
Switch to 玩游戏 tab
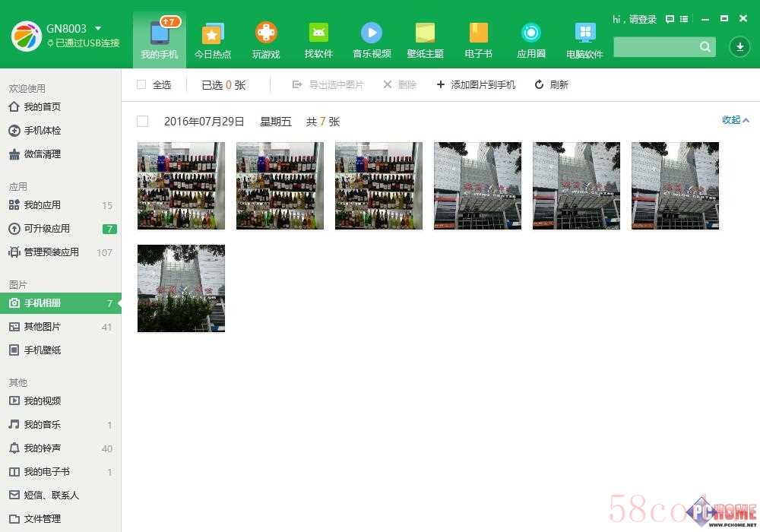[266, 40]
